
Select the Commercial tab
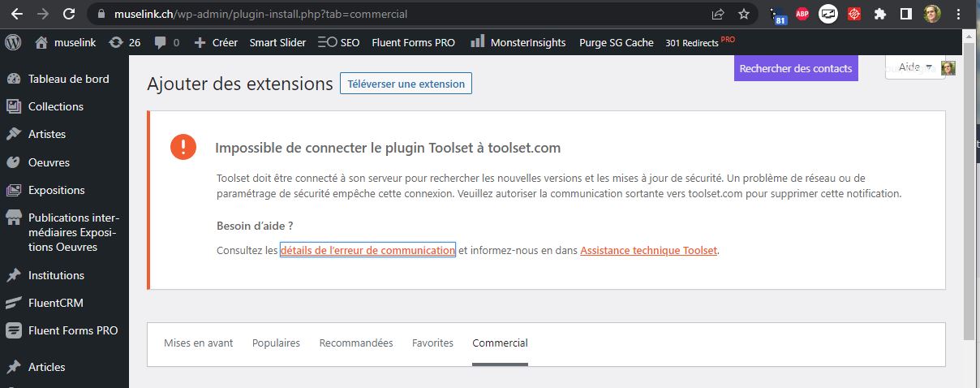(x=500, y=343)
